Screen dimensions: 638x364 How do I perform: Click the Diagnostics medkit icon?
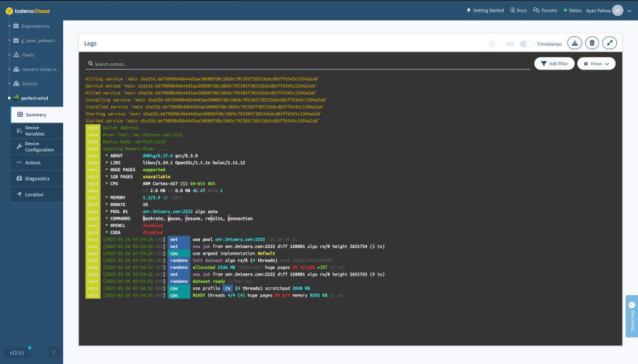pyautogui.click(x=19, y=178)
